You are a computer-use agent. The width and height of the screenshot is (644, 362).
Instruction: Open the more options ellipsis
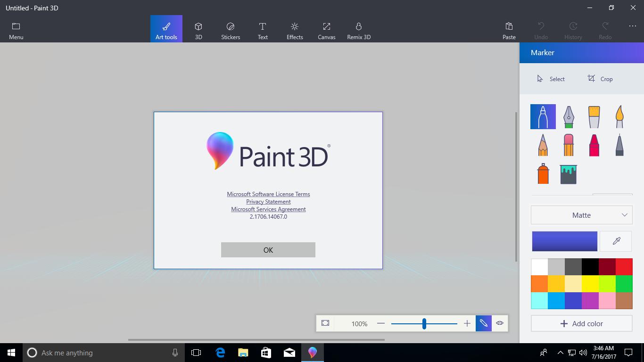click(x=633, y=26)
